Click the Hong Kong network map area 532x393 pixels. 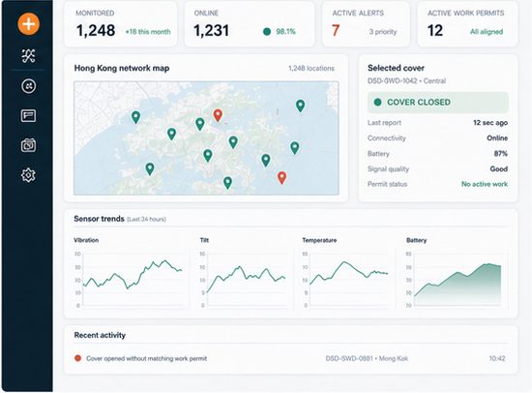click(x=206, y=138)
